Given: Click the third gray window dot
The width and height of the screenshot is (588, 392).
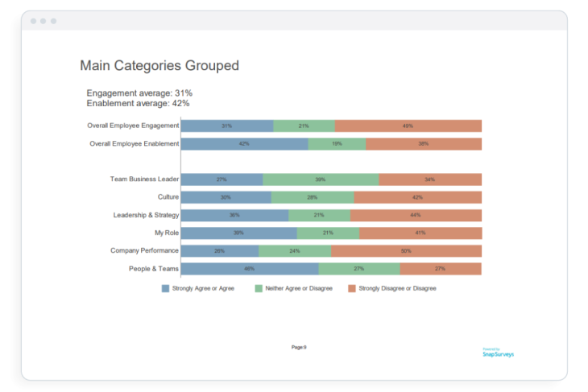Looking at the screenshot, I should coord(53,21).
